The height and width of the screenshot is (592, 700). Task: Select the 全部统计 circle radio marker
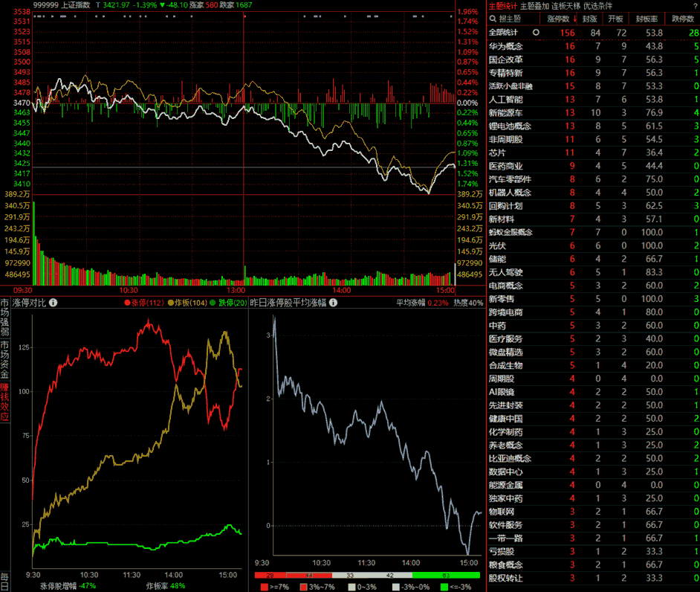coord(536,32)
